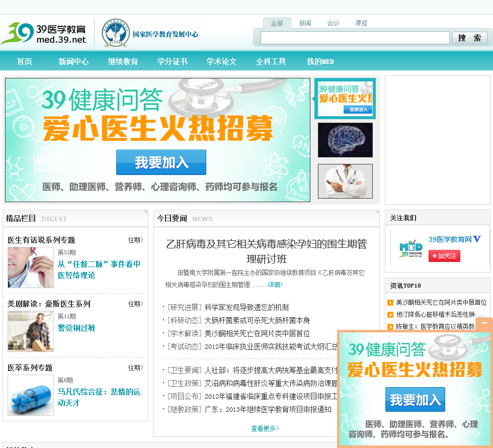493x448 pixels.
Task: Click the Weibo verified V badge
Action: 477,239
